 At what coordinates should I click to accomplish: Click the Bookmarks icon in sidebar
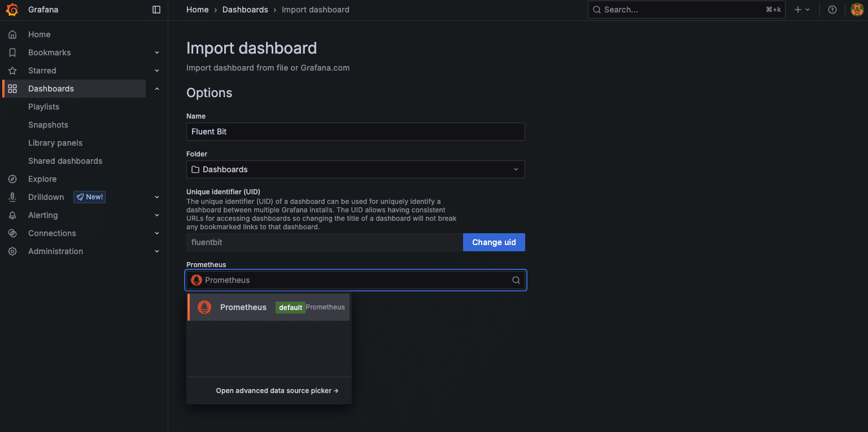(12, 53)
